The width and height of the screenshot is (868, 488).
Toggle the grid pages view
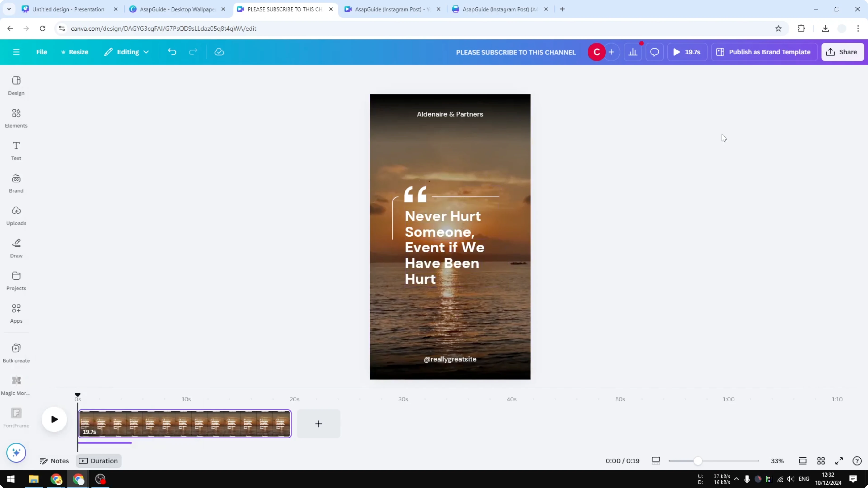click(821, 461)
